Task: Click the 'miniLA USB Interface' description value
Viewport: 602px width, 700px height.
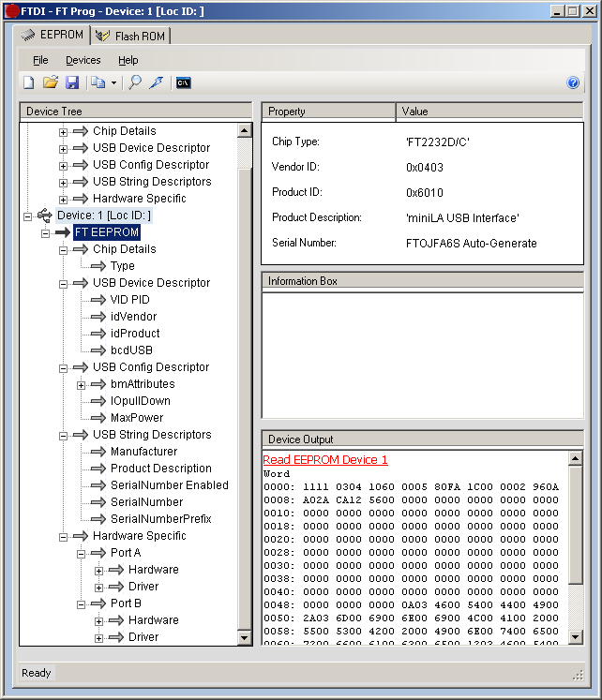Action: 462,217
